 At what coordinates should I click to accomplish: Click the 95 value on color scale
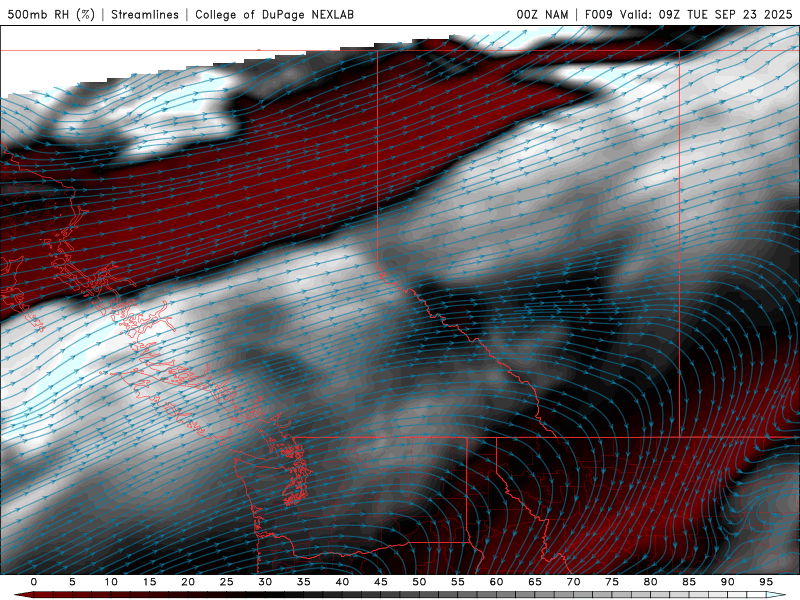(x=766, y=582)
